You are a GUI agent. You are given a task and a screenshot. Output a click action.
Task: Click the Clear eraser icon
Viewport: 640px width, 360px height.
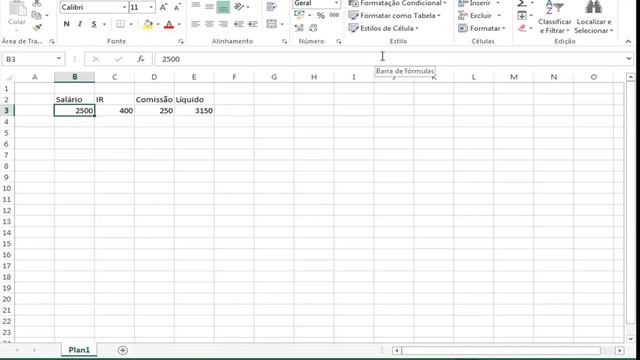[522, 28]
